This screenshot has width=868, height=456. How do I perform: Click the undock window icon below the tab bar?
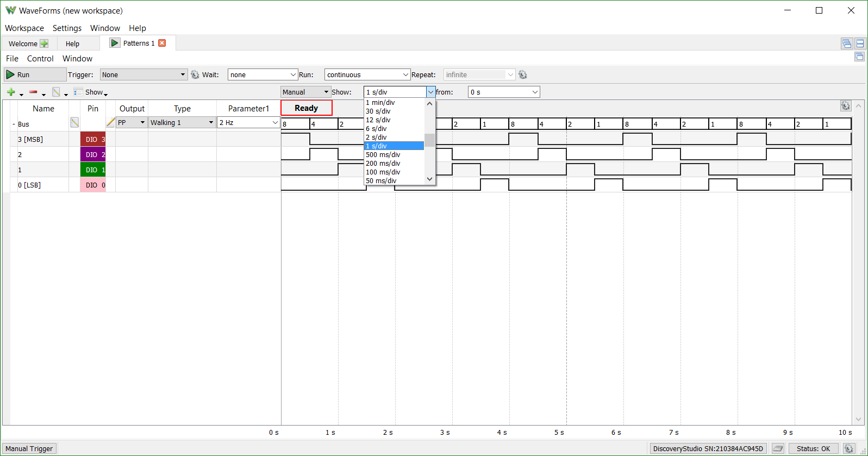click(859, 57)
